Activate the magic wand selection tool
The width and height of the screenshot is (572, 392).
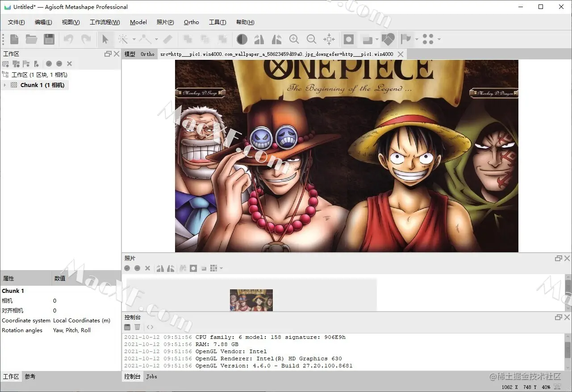click(x=123, y=39)
